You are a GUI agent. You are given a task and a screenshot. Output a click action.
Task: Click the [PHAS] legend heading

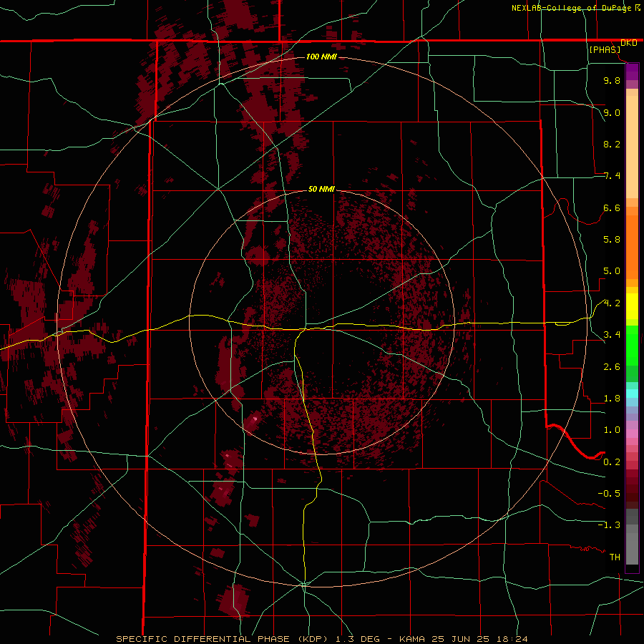(605, 50)
